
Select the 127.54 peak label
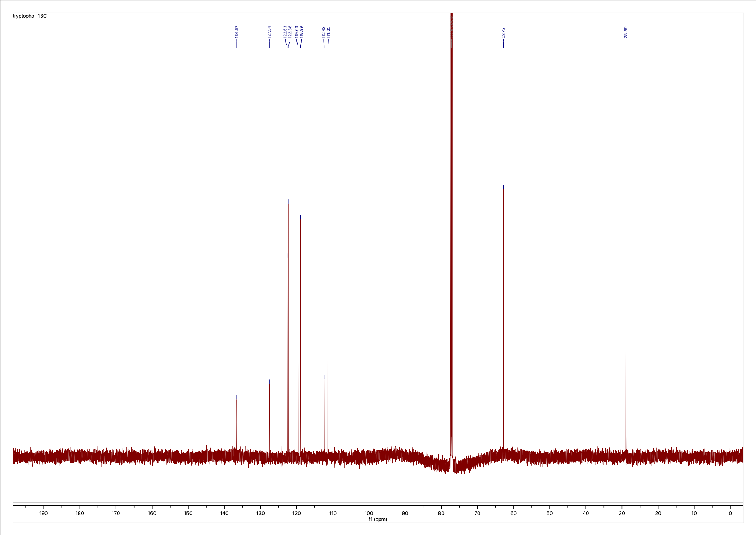pyautogui.click(x=269, y=32)
